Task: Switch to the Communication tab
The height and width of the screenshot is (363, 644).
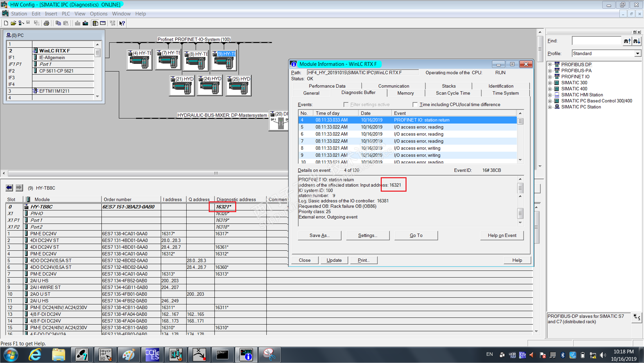Action: (x=394, y=86)
